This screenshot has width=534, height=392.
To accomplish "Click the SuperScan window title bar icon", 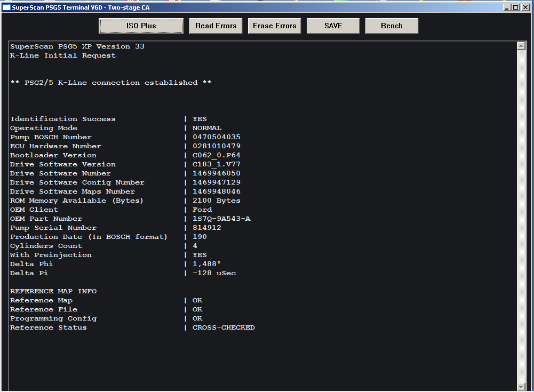I will click(x=6, y=7).
